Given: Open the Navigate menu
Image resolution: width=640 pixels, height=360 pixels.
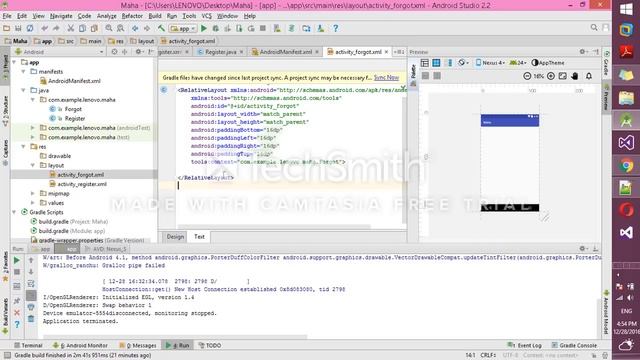Looking at the screenshot, I should point(61,16).
